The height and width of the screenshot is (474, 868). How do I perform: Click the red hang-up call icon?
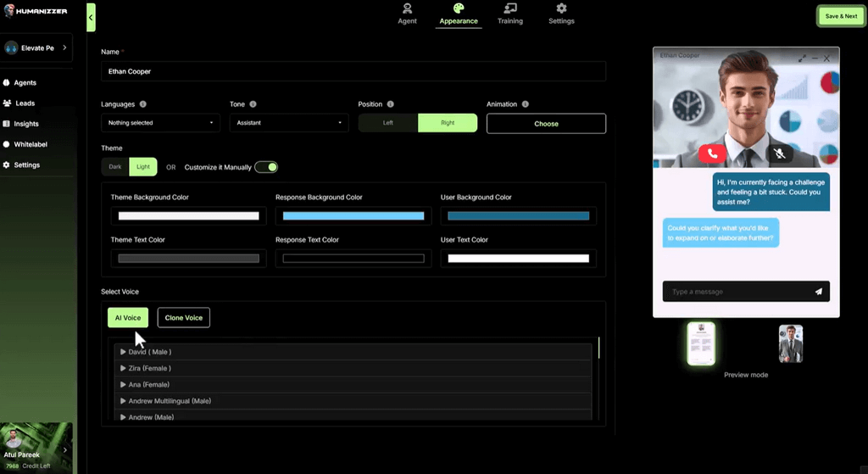click(712, 153)
